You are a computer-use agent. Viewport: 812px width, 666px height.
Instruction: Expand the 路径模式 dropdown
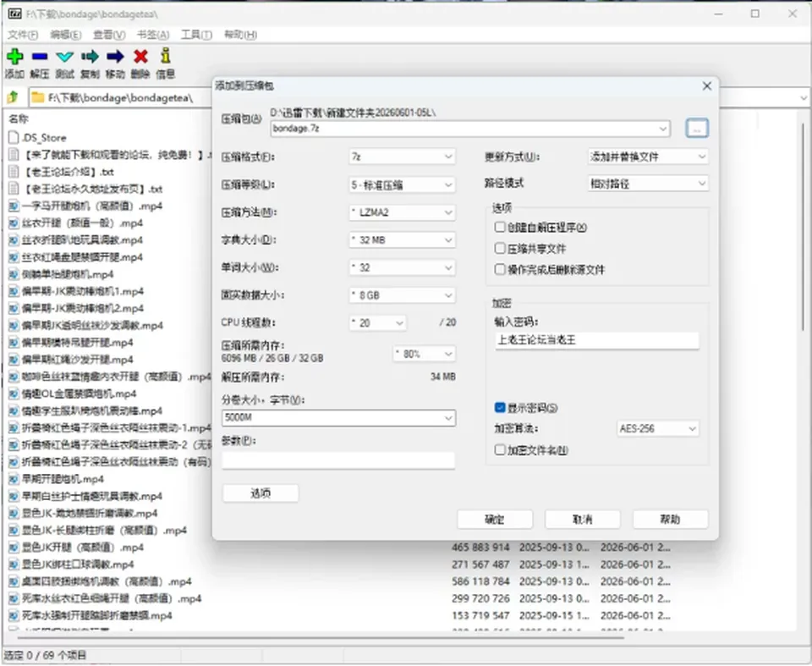(649, 184)
